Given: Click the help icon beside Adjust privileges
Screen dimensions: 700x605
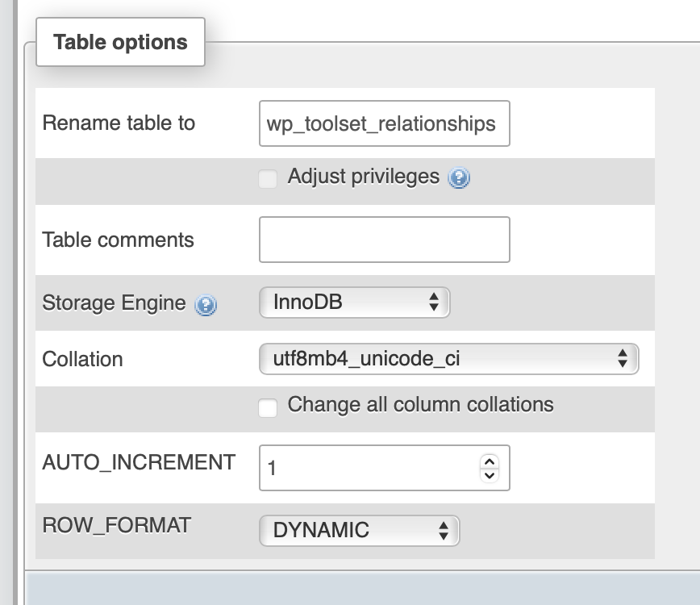Looking at the screenshot, I should click(x=459, y=178).
